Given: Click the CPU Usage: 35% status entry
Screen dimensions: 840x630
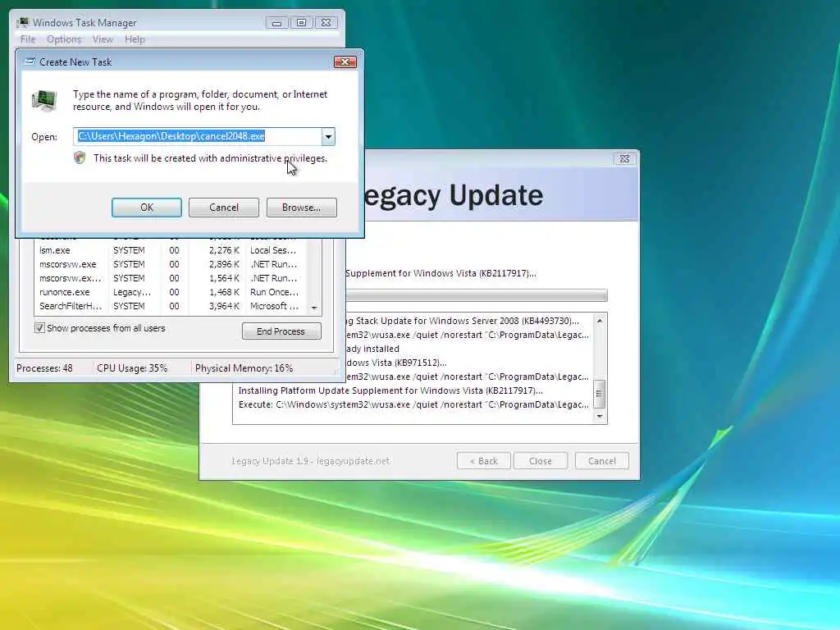Looking at the screenshot, I should [x=132, y=368].
